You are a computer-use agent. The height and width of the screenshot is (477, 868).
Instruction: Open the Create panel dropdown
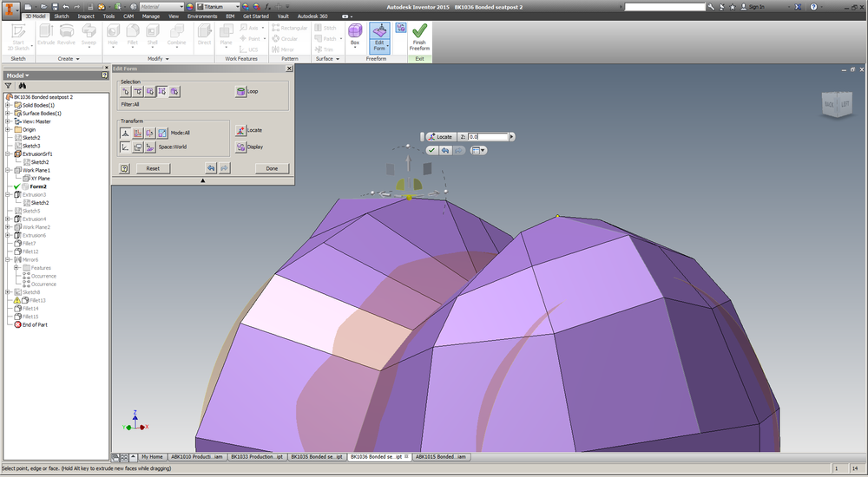(69, 59)
